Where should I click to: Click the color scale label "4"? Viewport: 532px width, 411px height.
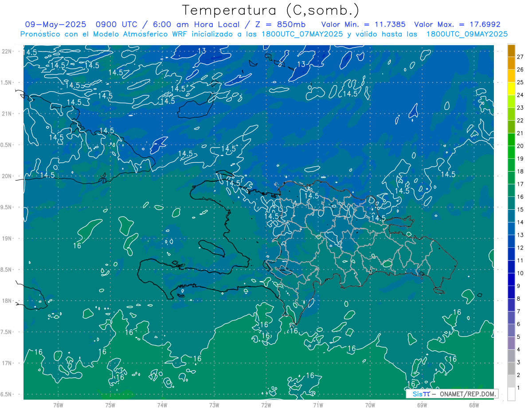519,350
